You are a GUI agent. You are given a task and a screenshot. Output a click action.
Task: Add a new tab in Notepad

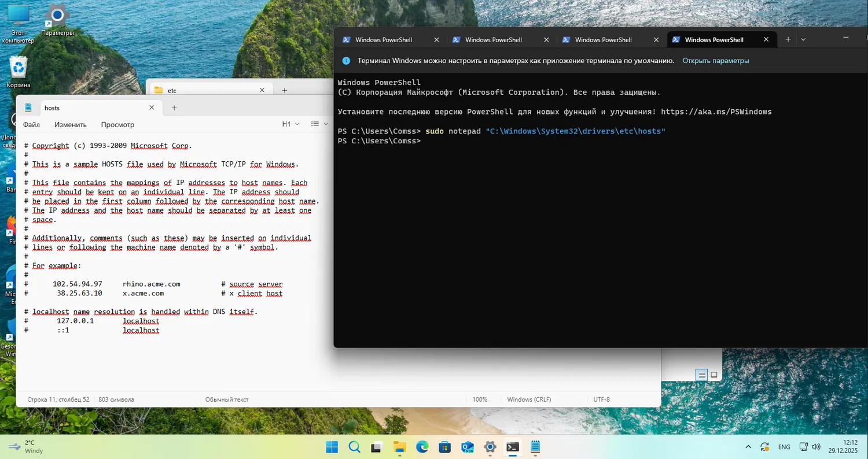pos(174,108)
